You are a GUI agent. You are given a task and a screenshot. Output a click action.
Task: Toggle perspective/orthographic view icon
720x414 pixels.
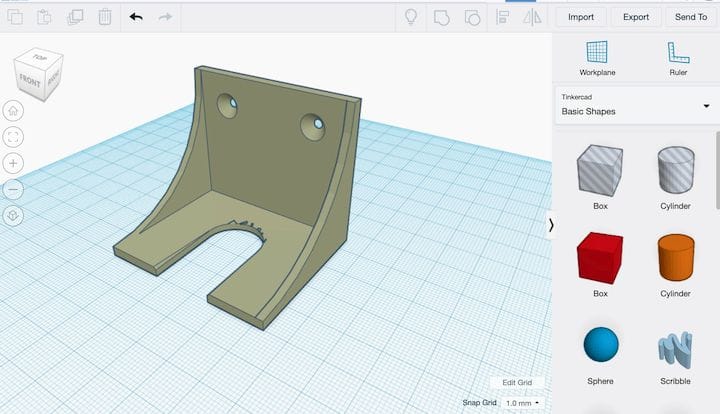[x=13, y=215]
